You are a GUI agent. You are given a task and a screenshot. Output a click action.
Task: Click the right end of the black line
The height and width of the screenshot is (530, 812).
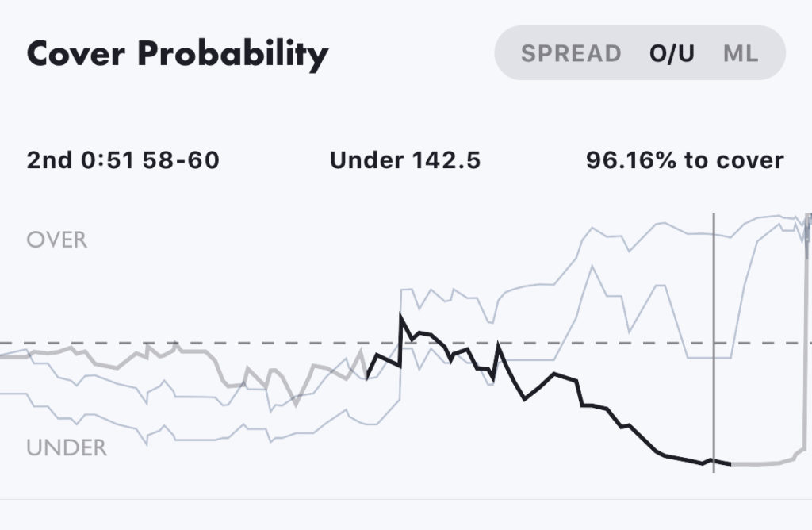[729, 463]
